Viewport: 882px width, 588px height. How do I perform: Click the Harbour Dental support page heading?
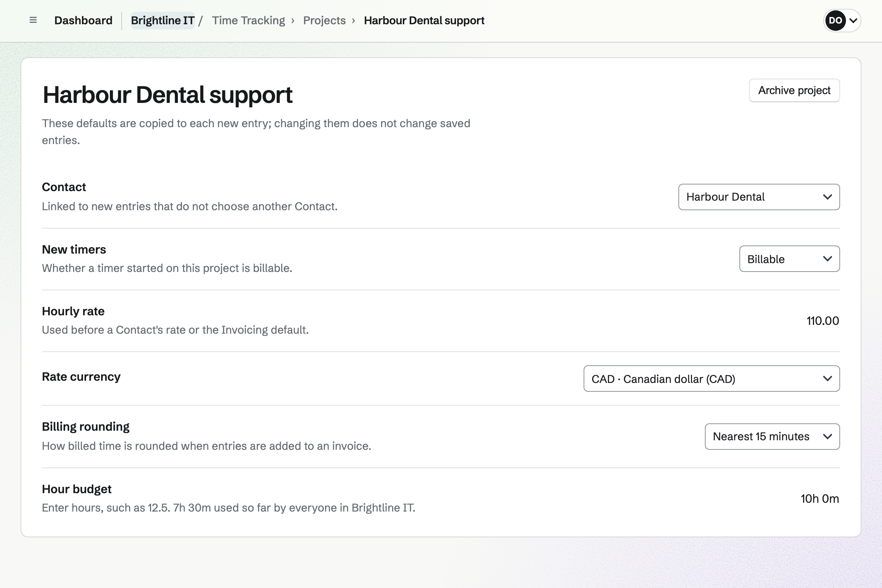coord(167,94)
